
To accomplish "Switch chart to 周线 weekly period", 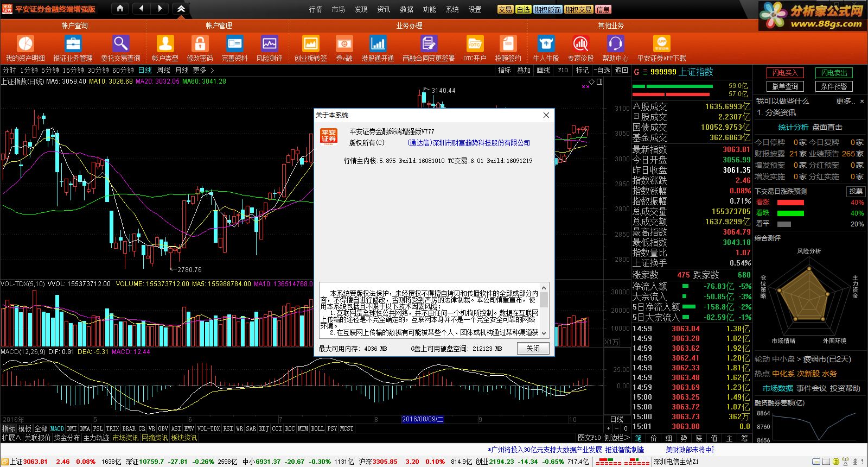I will coord(163,70).
